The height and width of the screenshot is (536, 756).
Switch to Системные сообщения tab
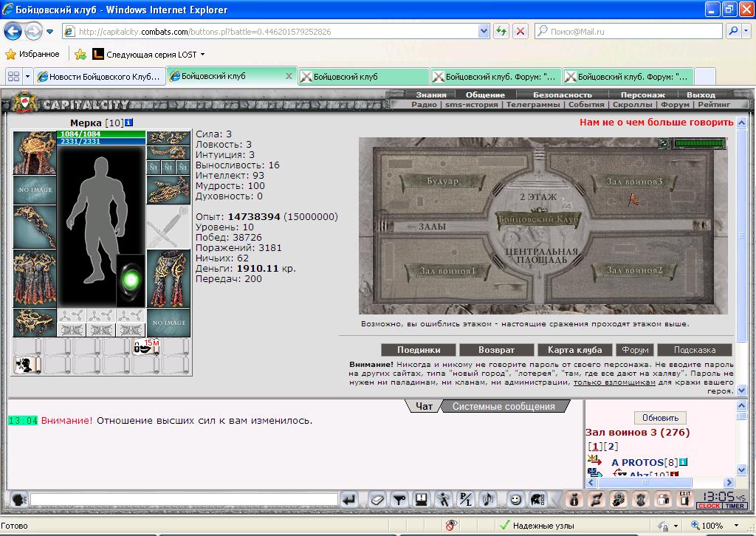[x=504, y=406]
